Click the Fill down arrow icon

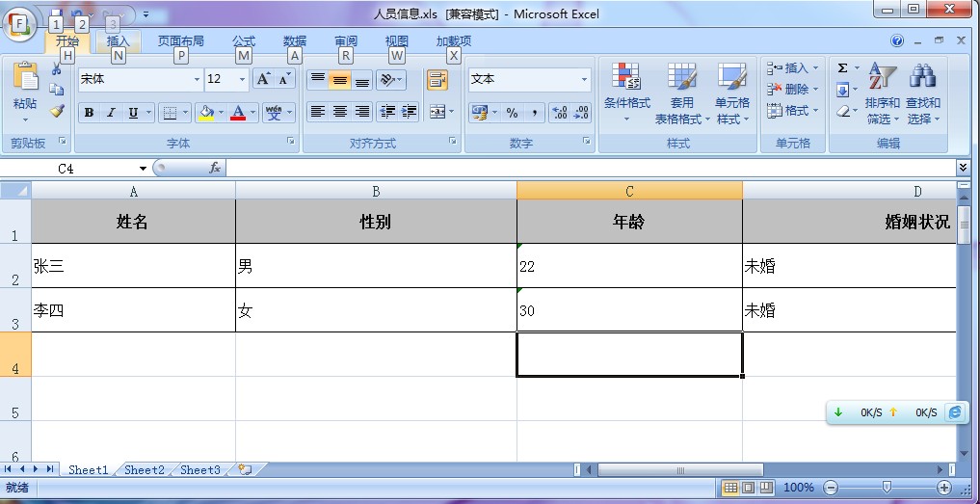[843, 90]
